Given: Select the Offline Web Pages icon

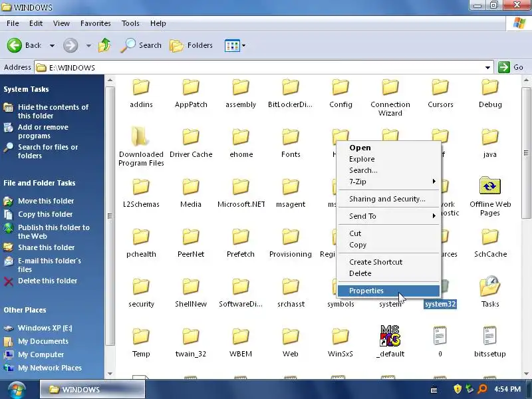Looking at the screenshot, I should (490, 186).
